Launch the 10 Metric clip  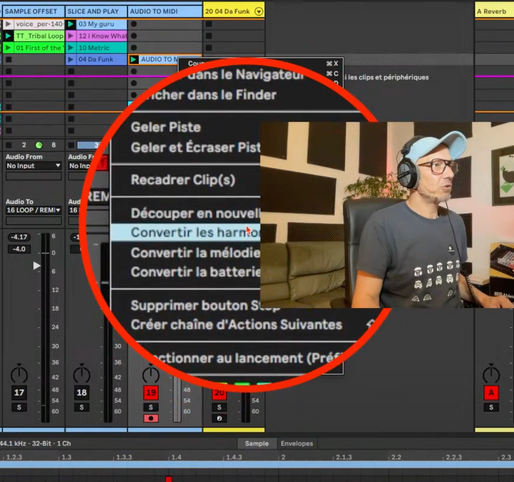coord(71,48)
